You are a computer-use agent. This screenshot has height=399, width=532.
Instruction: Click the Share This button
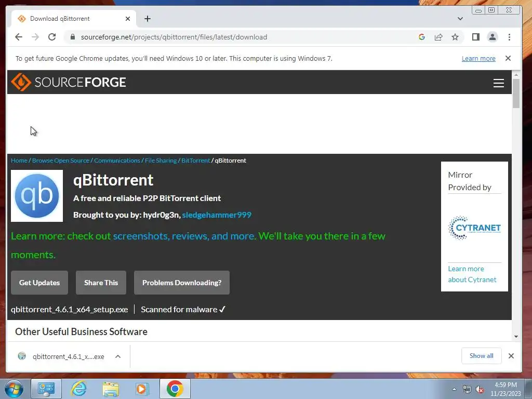[101, 283]
